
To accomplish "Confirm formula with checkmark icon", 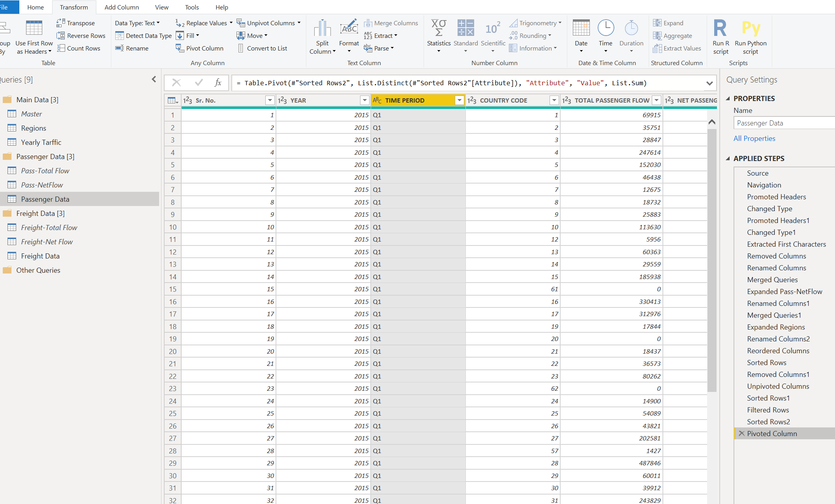I will point(199,83).
